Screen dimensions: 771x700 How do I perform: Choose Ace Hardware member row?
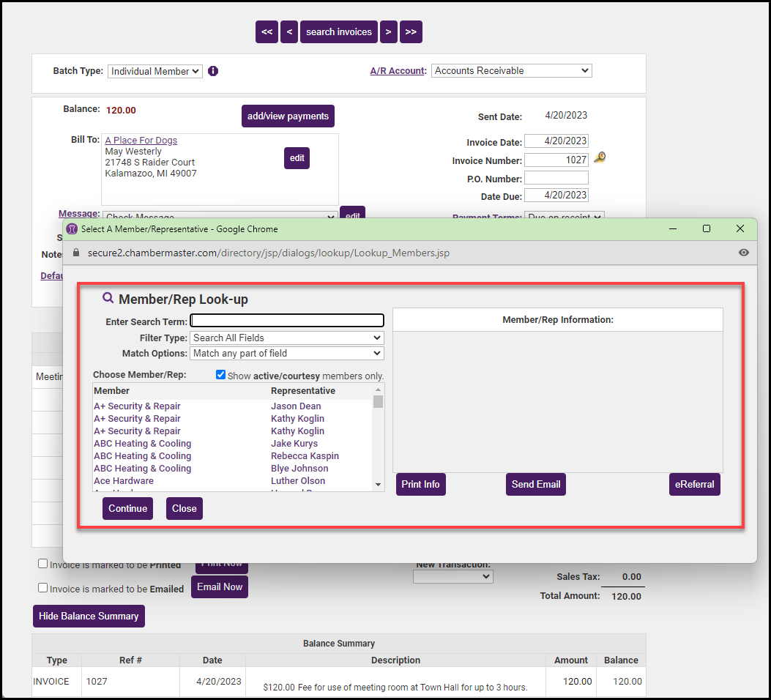tap(124, 481)
